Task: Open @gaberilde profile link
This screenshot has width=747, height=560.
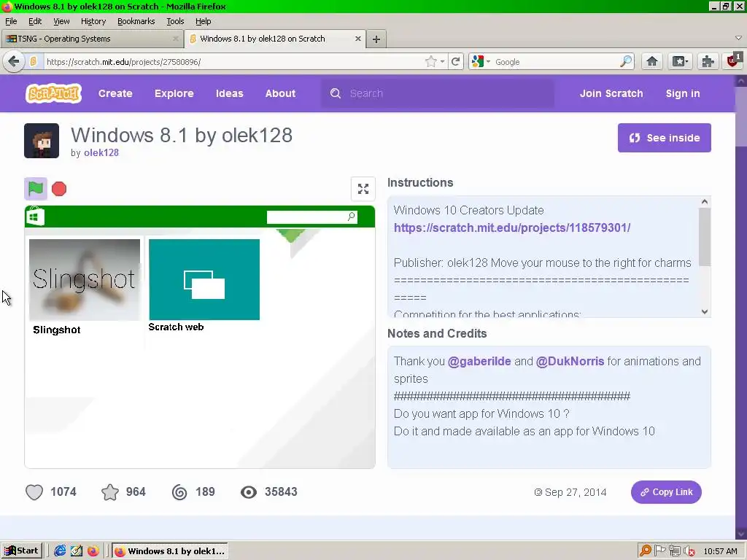Action: coord(479,362)
